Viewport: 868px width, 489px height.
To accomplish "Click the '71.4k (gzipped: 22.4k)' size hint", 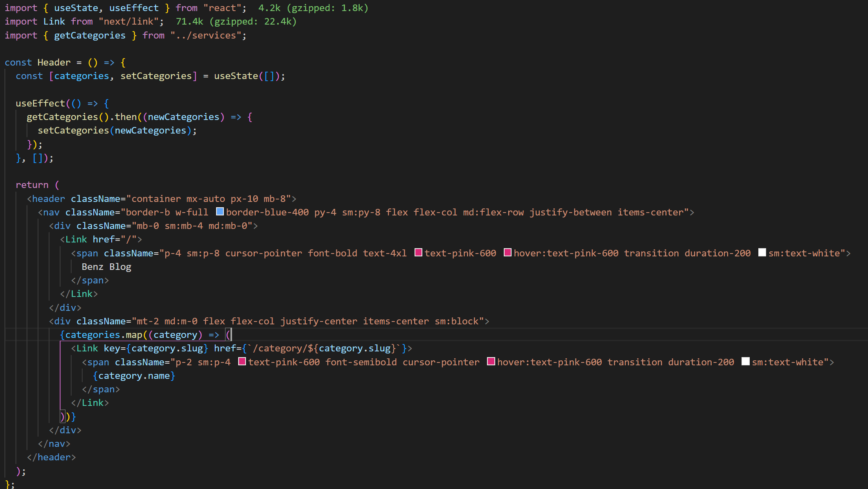I will coord(236,22).
